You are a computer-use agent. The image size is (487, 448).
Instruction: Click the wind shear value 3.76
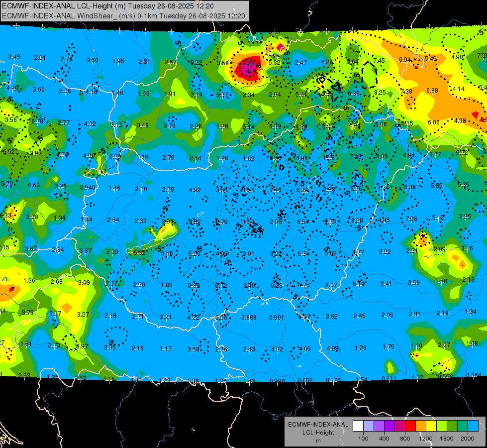170,125
